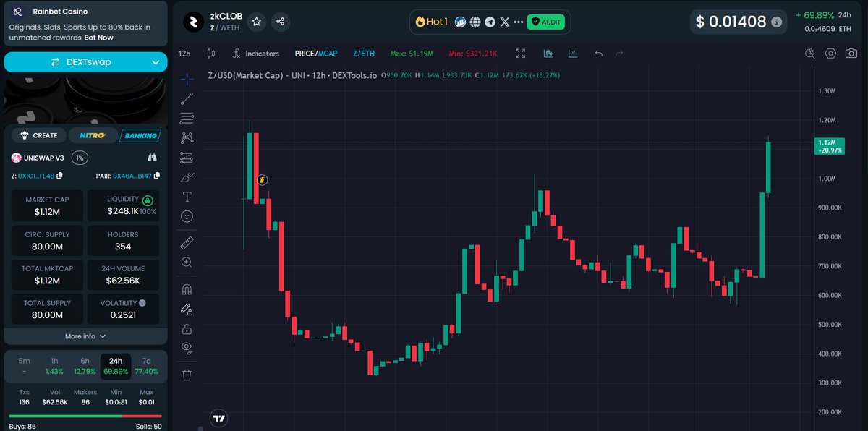Select the pattern drawing tool with nodes

[187, 137]
